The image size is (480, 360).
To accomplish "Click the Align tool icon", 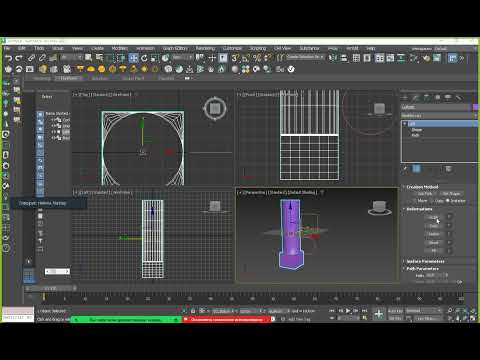I will pos(343,58).
